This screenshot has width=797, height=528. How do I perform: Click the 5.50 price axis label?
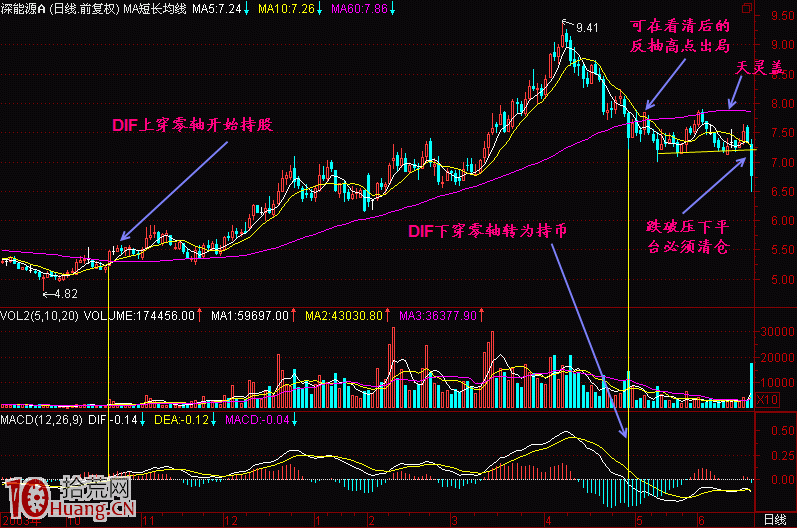pos(783,250)
